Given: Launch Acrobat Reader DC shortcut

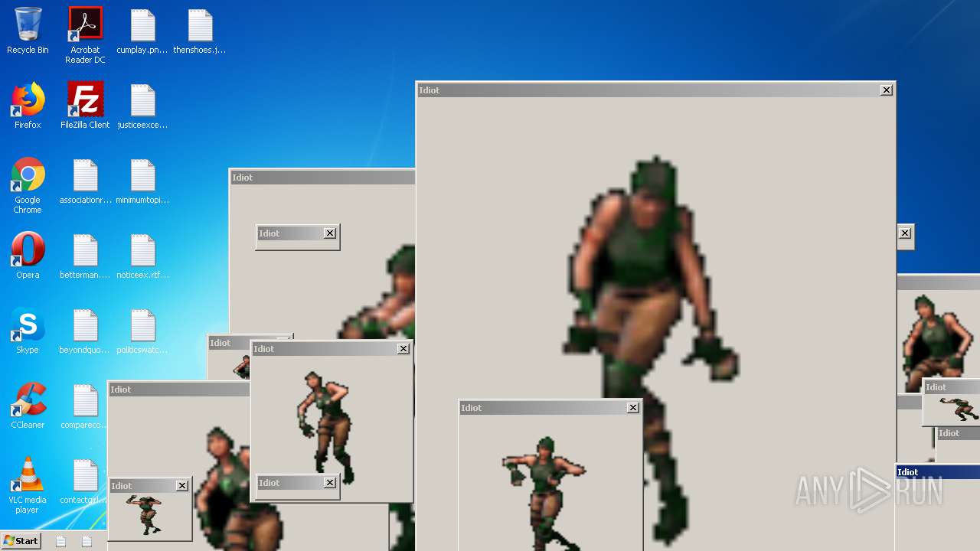Looking at the screenshot, I should (x=85, y=35).
